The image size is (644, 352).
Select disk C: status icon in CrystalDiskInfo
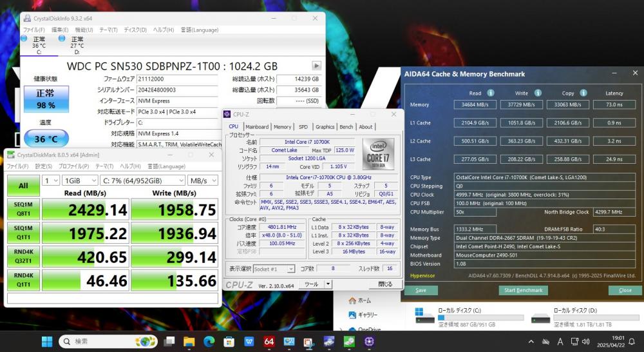[x=24, y=38]
